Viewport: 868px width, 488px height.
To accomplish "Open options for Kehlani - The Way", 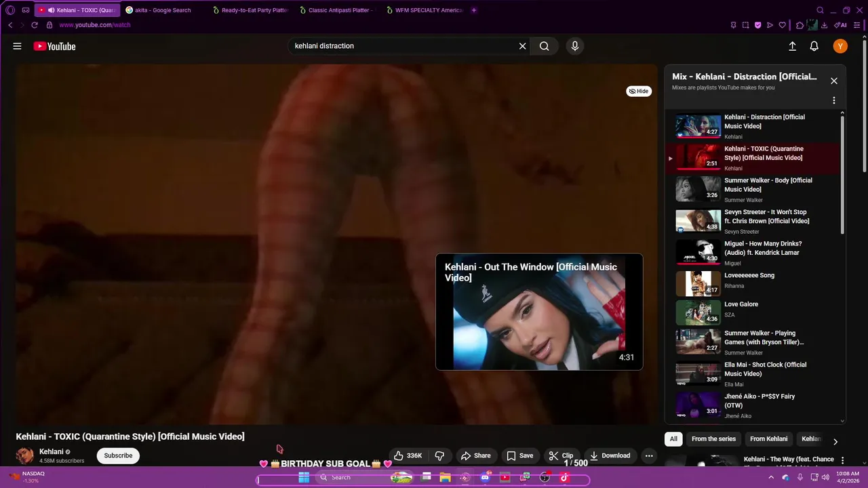I will 843,460.
